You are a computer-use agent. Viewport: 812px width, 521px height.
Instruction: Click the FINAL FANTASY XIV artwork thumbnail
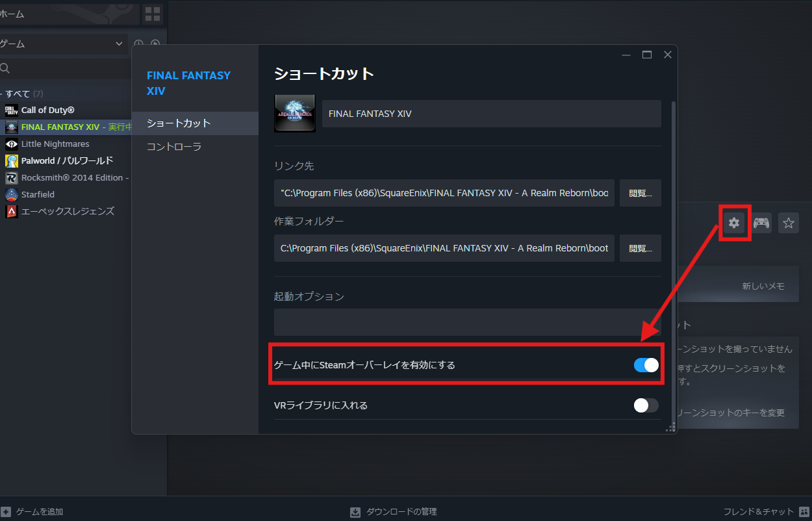(x=294, y=113)
